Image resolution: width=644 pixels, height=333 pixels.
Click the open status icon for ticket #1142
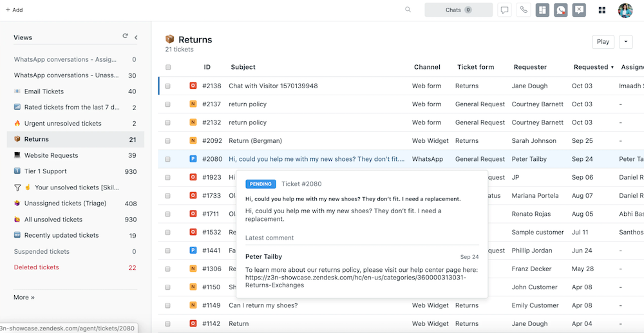(x=193, y=323)
